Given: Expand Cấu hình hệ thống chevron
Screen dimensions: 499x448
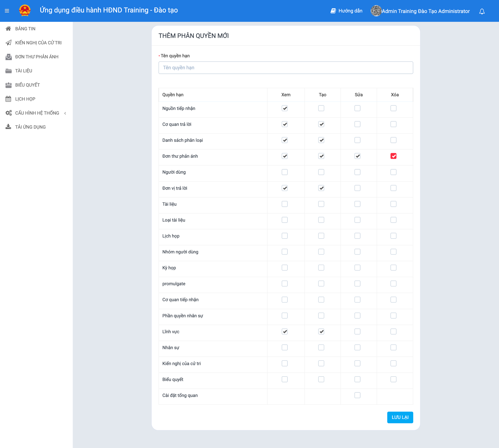Looking at the screenshot, I should pyautogui.click(x=65, y=113).
